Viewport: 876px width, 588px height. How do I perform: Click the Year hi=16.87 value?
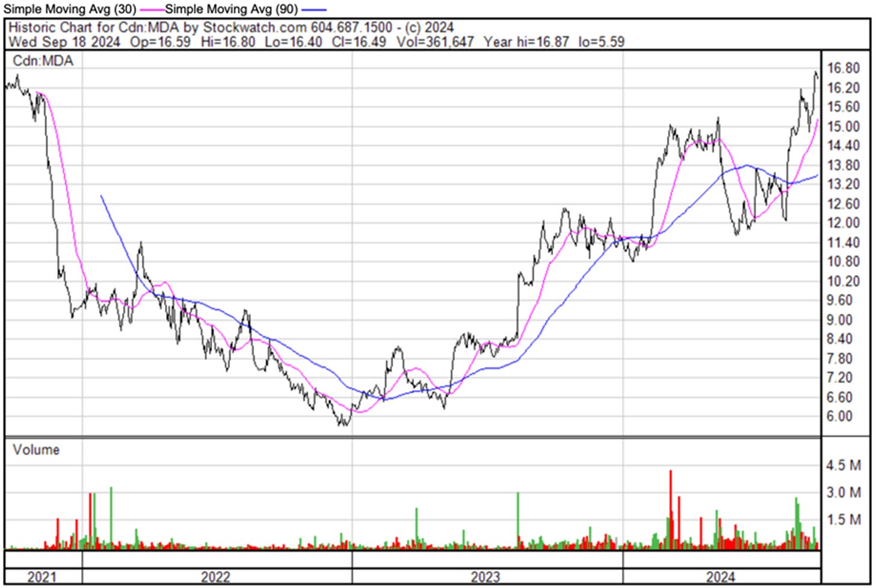pos(525,42)
